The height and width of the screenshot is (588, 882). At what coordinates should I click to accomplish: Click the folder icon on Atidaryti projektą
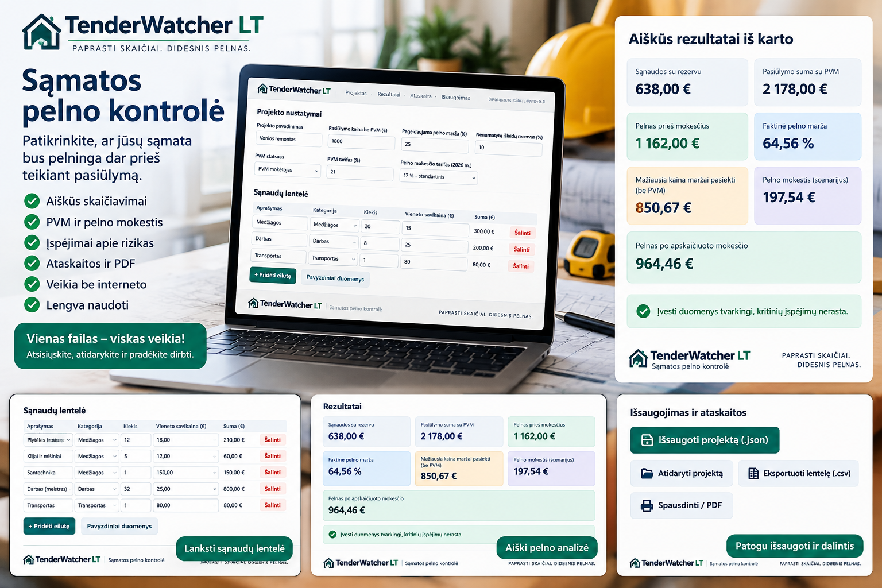pyautogui.click(x=647, y=473)
